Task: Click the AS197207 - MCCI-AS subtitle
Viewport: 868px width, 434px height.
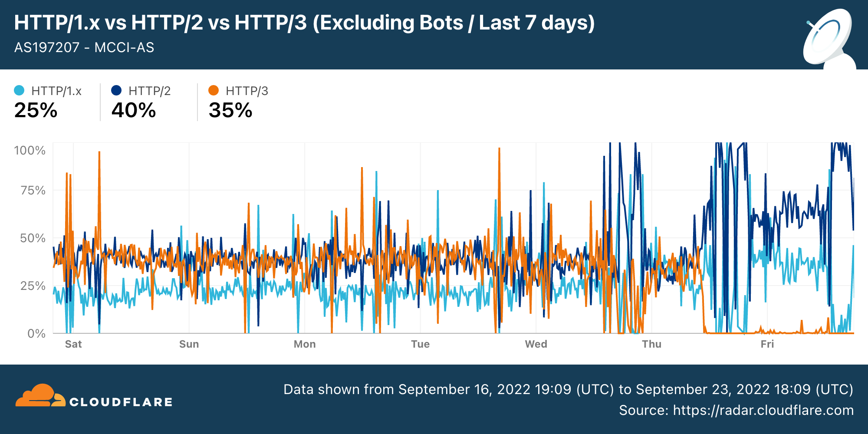Action: (84, 47)
